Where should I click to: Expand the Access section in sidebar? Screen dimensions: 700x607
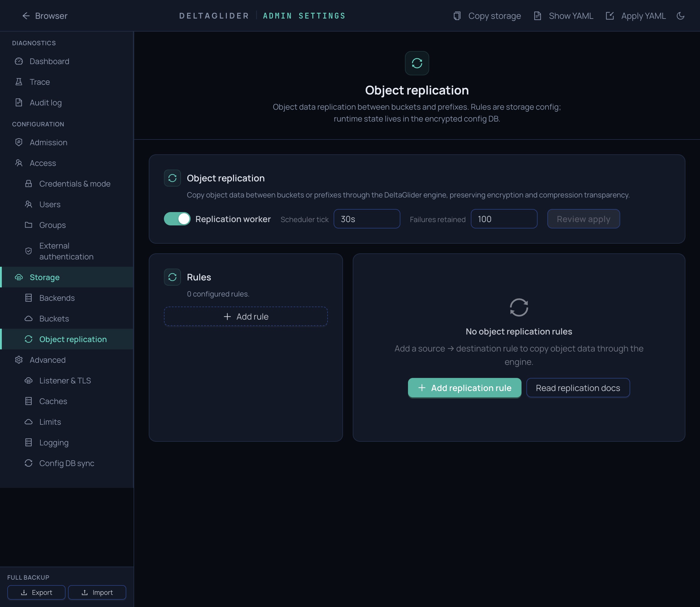pyautogui.click(x=42, y=163)
